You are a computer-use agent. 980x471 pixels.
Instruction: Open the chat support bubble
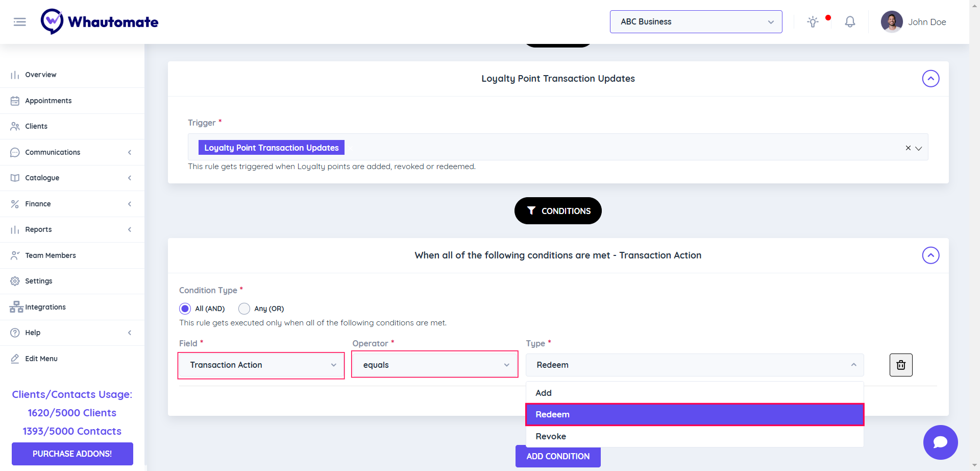click(x=940, y=442)
